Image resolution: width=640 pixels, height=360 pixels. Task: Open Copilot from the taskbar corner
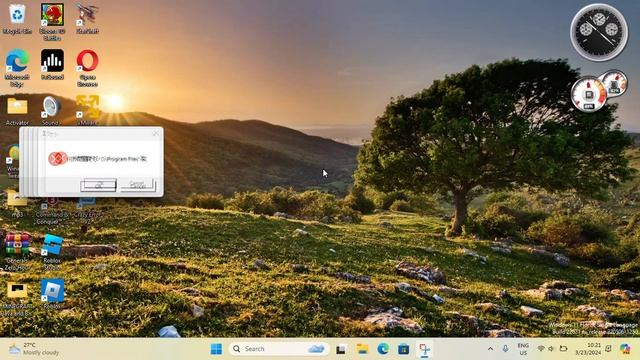(x=625, y=349)
